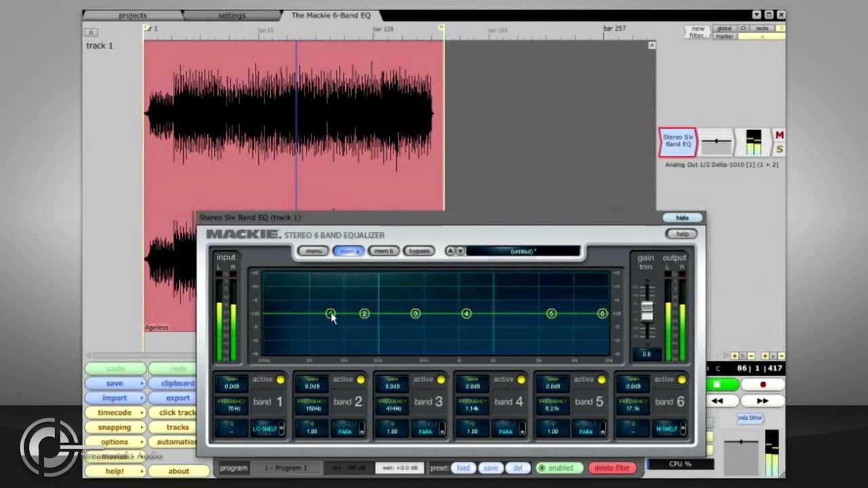
Task: Click the help button in Mackie EQ
Action: point(682,234)
